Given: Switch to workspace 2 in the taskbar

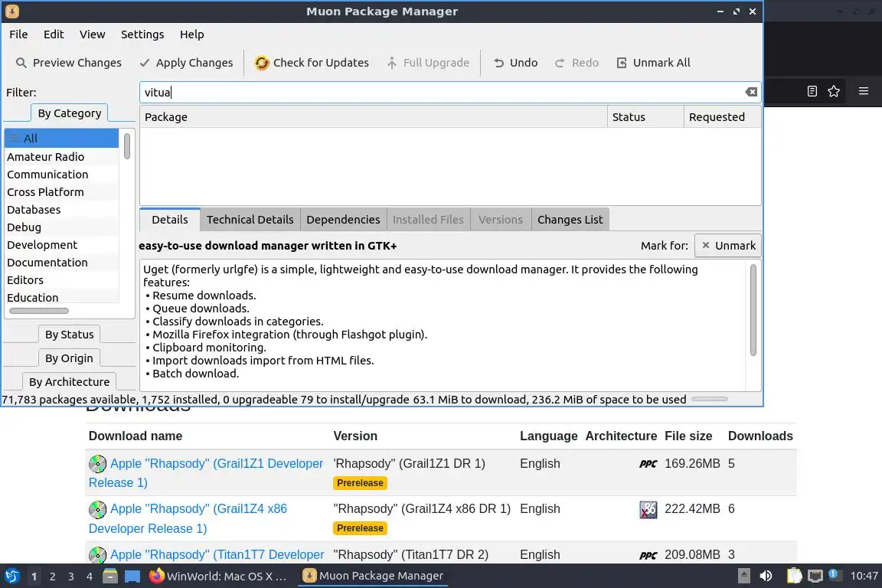Looking at the screenshot, I should 52,577.
